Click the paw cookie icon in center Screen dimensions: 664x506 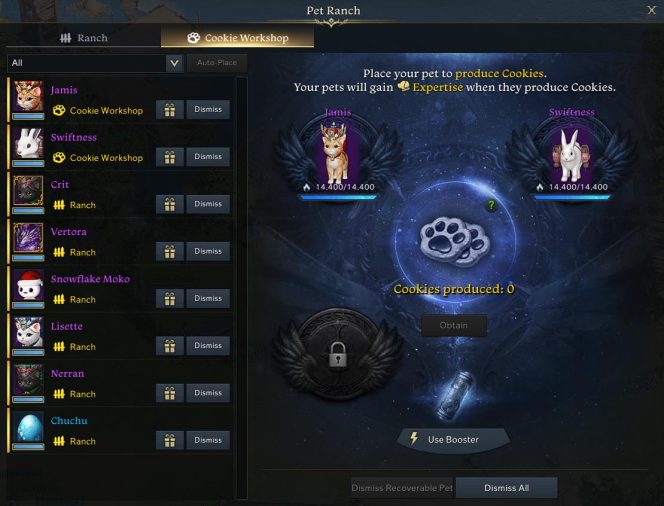(454, 242)
